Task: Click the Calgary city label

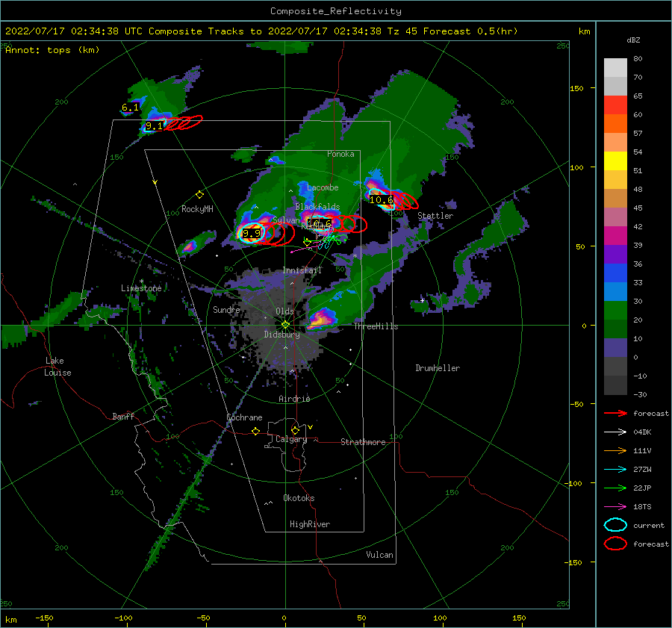Action: 291,439
